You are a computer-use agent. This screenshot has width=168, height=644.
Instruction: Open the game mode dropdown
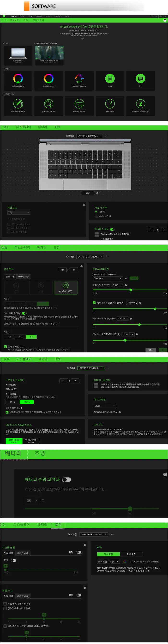[19, 213]
